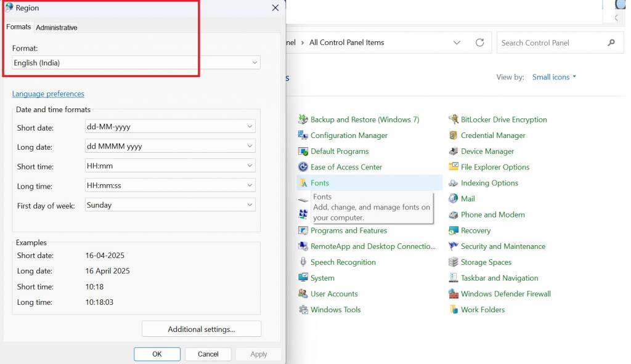Image resolution: width=631 pixels, height=364 pixels.
Task: Click the Search Control Panel field
Action: pyautogui.click(x=552, y=43)
